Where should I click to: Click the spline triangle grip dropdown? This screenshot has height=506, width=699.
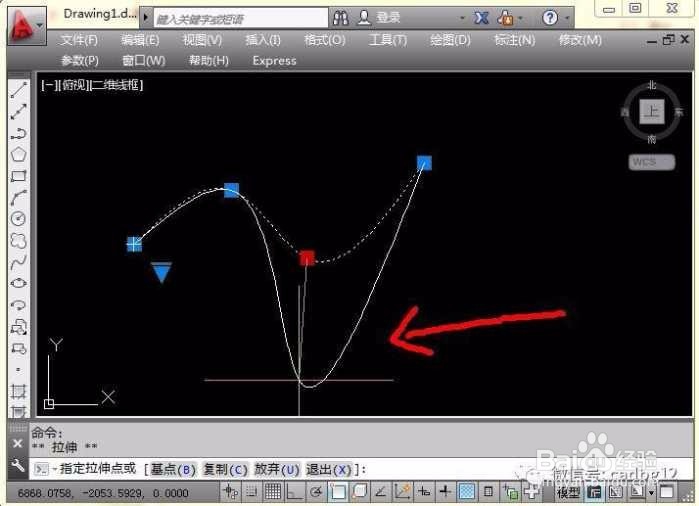click(x=161, y=272)
